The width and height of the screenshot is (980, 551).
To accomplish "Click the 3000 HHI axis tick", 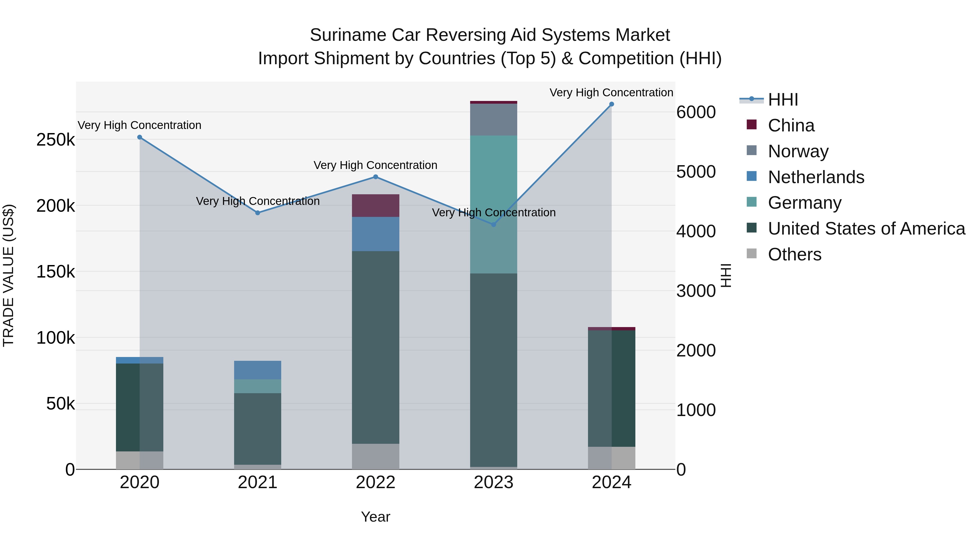I will [x=696, y=291].
